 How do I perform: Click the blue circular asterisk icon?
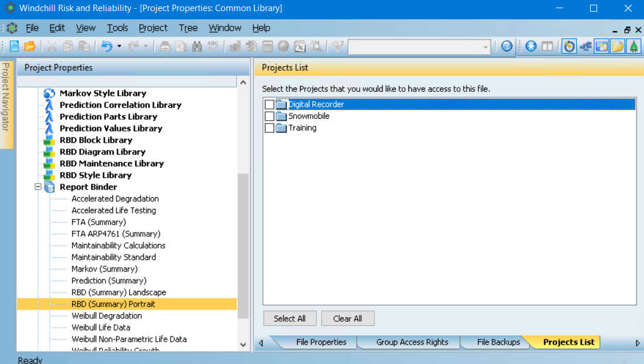pos(531,46)
